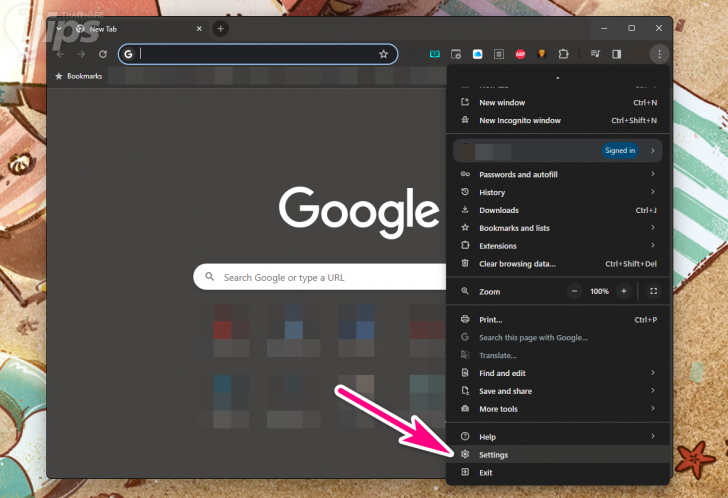The height and width of the screenshot is (498, 728).
Task: Select New Incognito window
Action: [559, 120]
